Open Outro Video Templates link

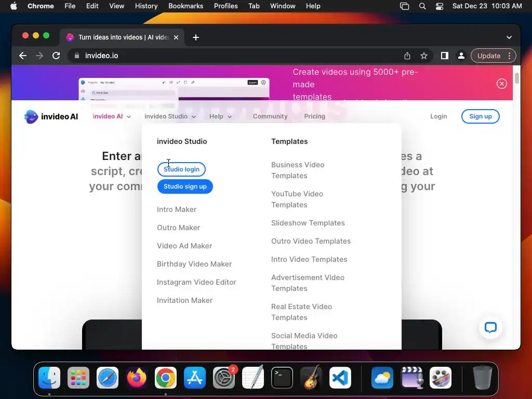pyautogui.click(x=311, y=241)
